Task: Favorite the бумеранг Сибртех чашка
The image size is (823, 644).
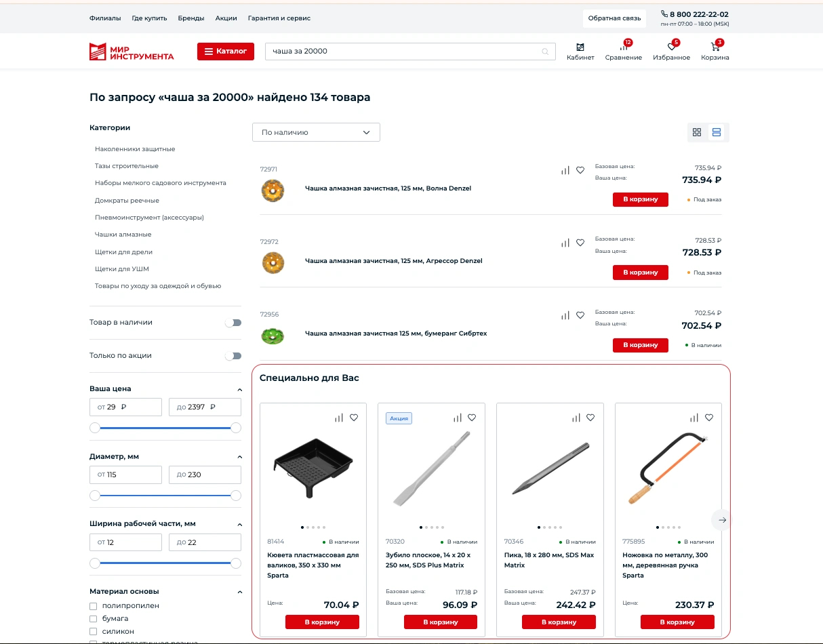Action: (x=580, y=315)
